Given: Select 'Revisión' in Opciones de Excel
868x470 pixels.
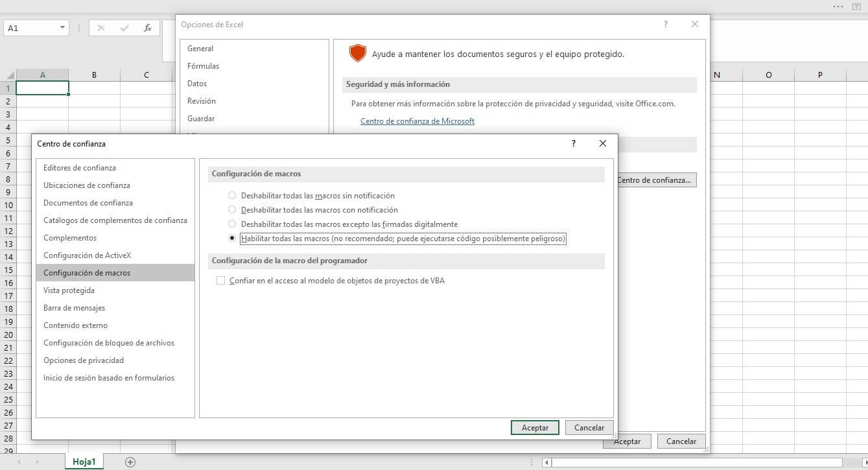Looking at the screenshot, I should (x=254, y=101).
